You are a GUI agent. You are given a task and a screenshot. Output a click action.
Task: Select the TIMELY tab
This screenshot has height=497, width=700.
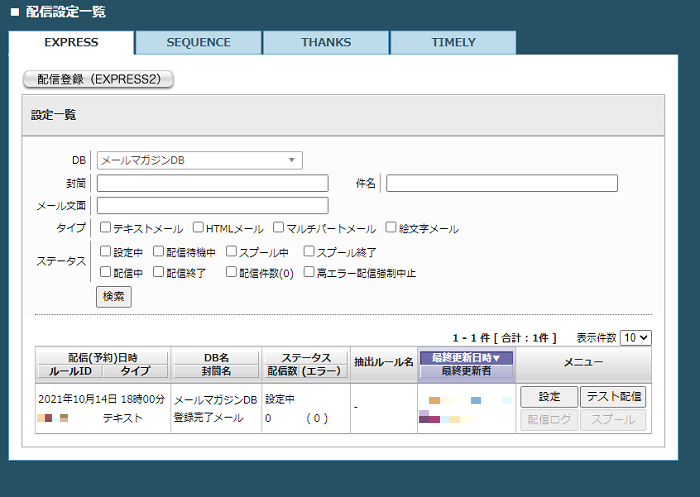point(453,43)
